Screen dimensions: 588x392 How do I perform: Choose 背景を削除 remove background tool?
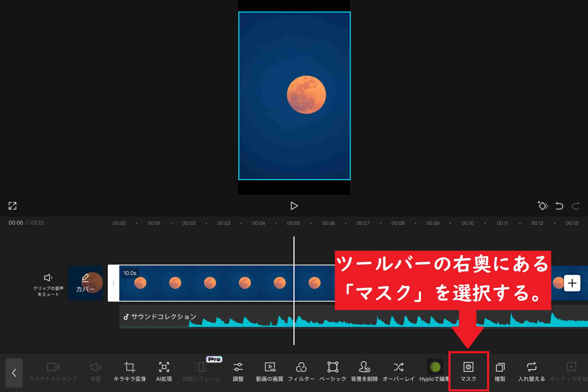click(x=364, y=371)
